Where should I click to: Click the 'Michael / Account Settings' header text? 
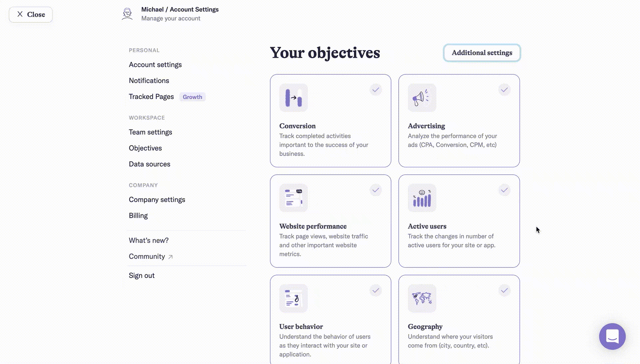(180, 9)
